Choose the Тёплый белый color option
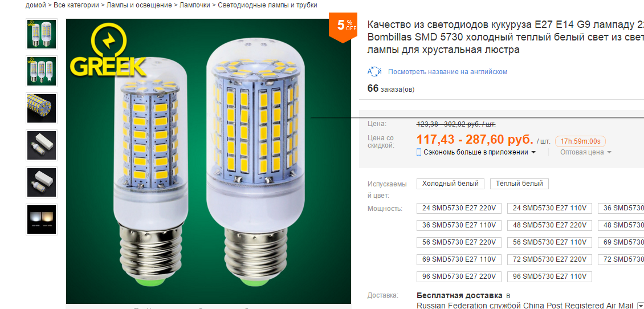The width and height of the screenshot is (644, 309). 519,184
